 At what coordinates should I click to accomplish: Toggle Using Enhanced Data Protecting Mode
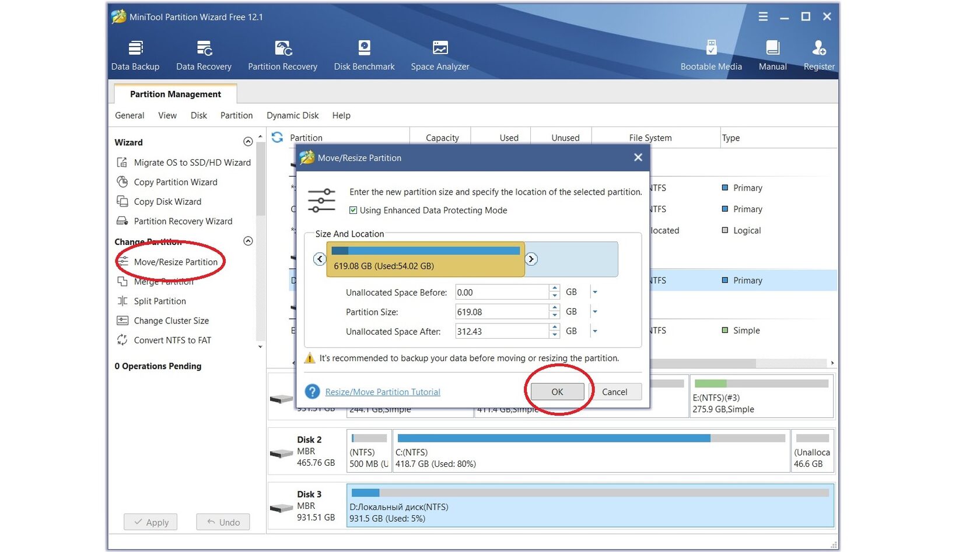click(x=353, y=210)
